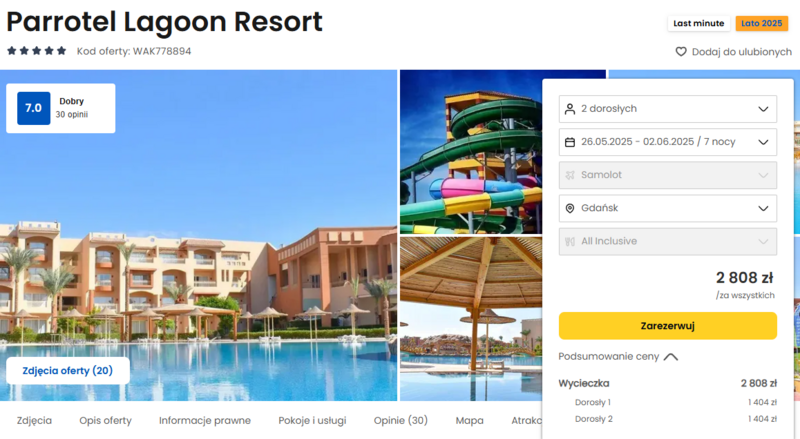Open the water slide photo thumbnail
This screenshot has width=800, height=439.
pyautogui.click(x=470, y=152)
